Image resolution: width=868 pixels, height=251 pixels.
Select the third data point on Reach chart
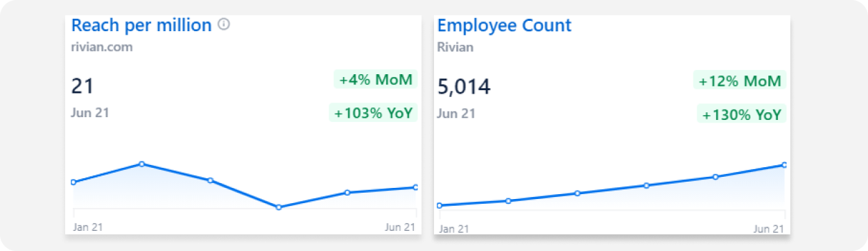coord(210,180)
